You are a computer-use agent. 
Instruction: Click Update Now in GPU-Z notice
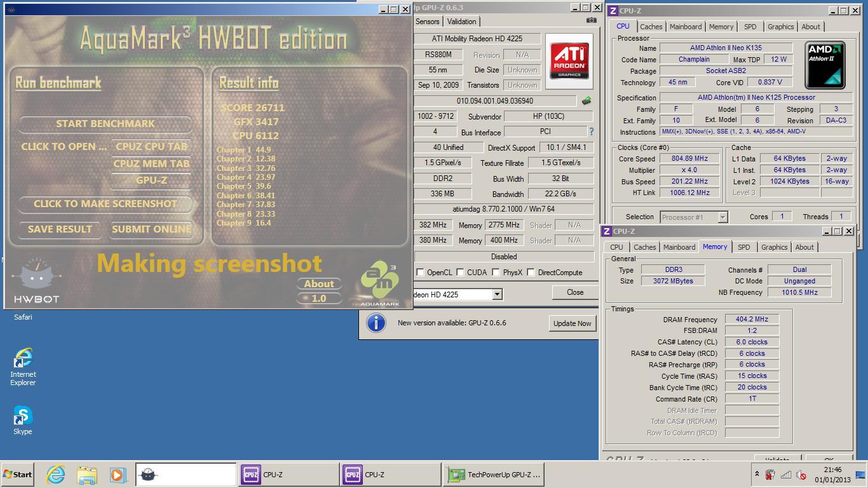point(572,323)
